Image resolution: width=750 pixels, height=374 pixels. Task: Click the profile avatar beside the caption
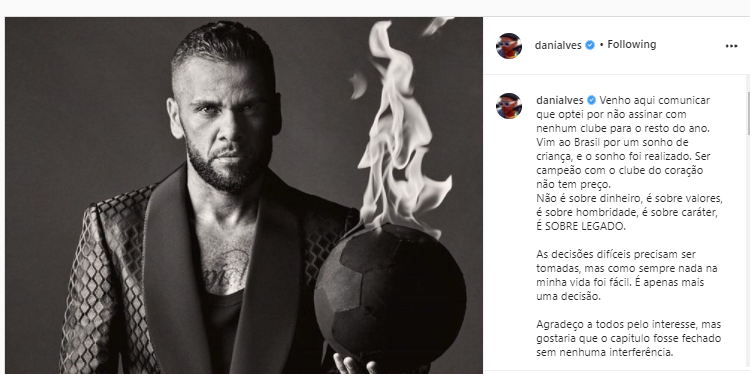[508, 106]
